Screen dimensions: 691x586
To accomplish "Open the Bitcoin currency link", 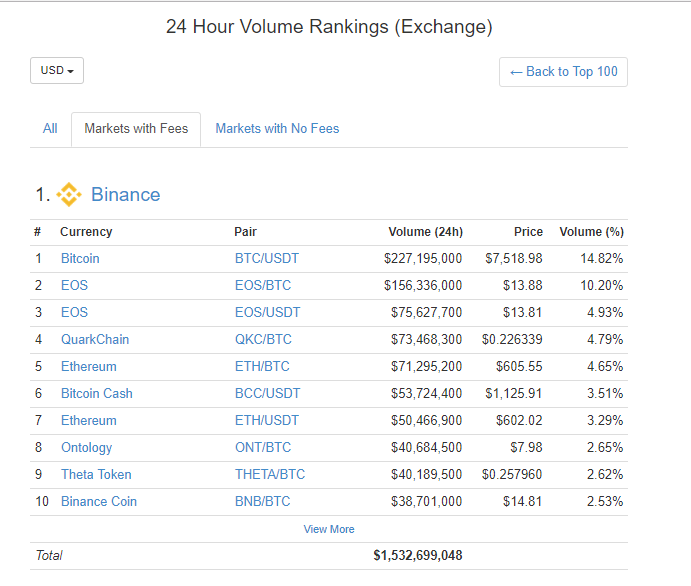I will (80, 259).
